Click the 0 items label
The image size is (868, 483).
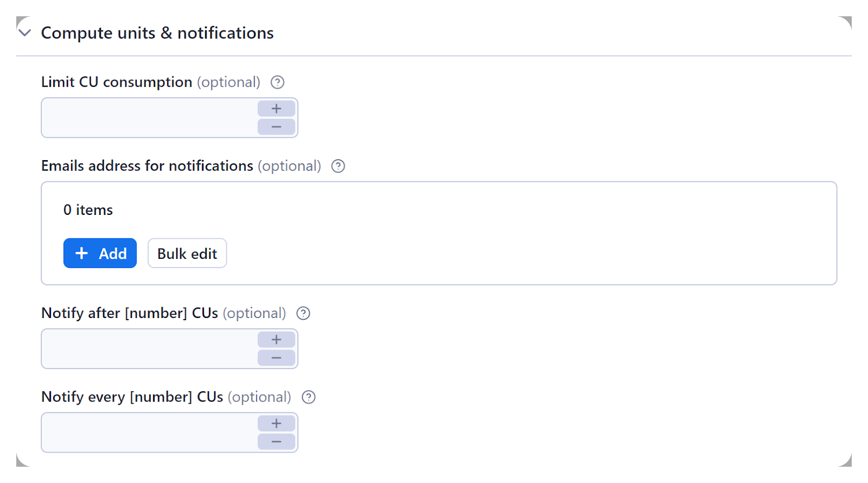click(88, 209)
